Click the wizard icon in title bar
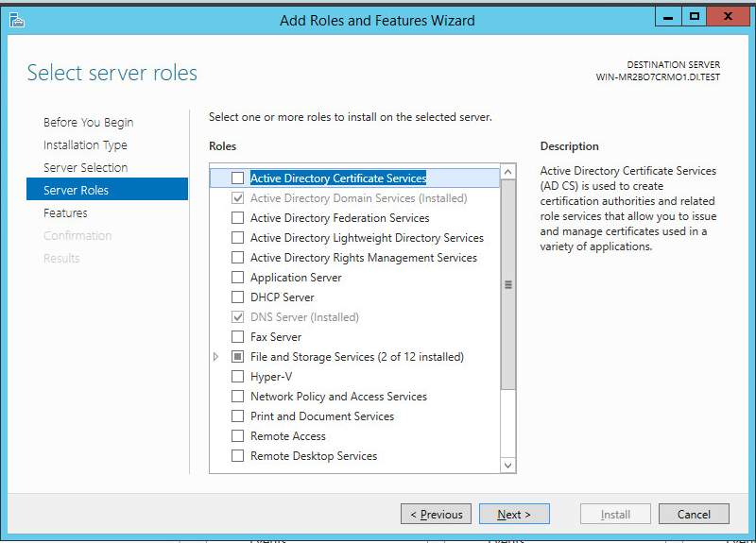 click(16, 19)
